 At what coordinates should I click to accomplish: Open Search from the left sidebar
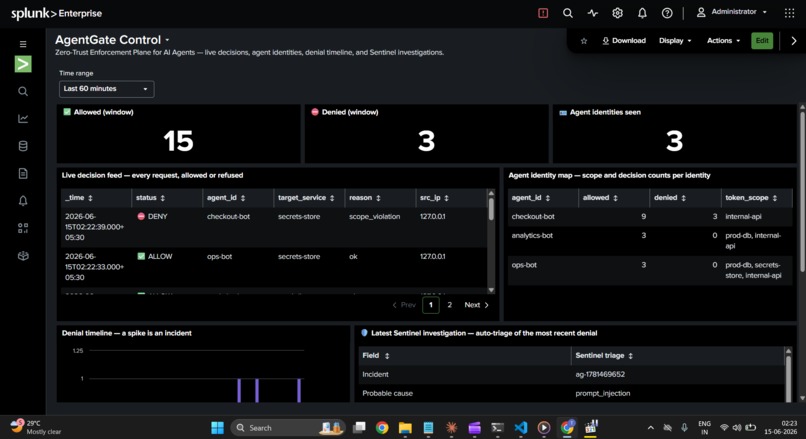(23, 92)
